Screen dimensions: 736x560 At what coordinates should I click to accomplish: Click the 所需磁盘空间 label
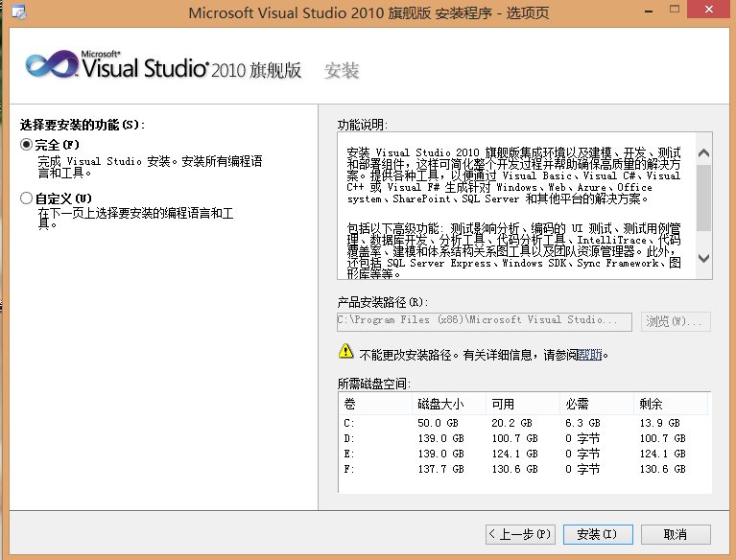tap(374, 384)
